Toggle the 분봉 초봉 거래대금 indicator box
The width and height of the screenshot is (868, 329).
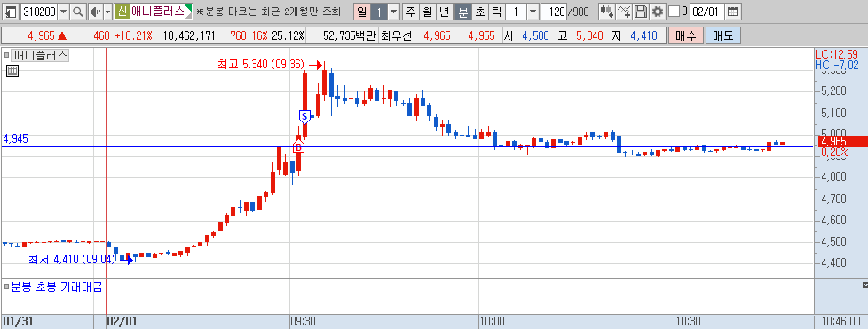[x=7, y=286]
